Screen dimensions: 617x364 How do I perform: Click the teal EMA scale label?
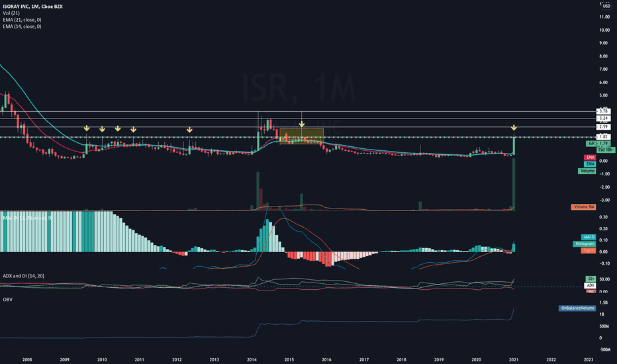pos(591,163)
